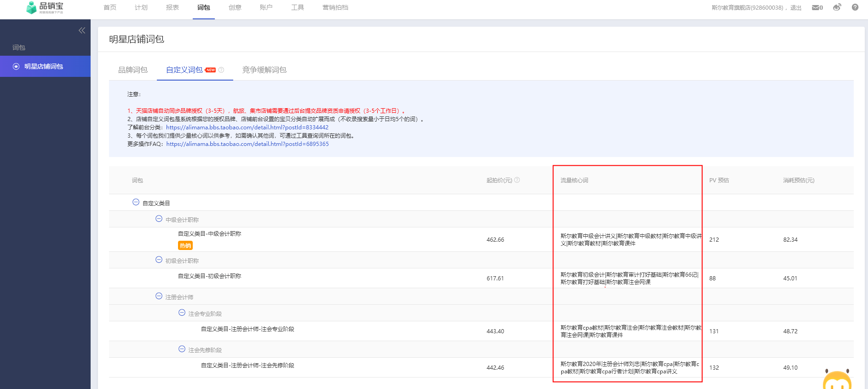
Task: Collapse the 中级会计职称 group
Action: (159, 219)
